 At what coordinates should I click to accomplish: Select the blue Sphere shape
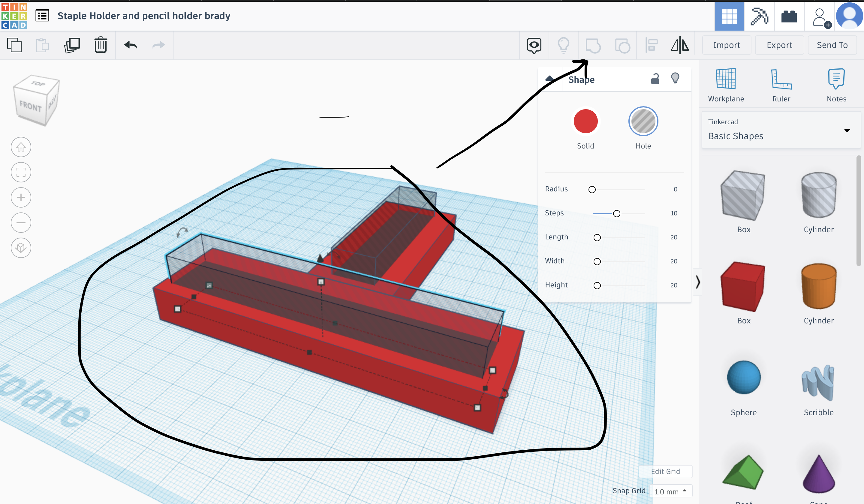(x=744, y=377)
